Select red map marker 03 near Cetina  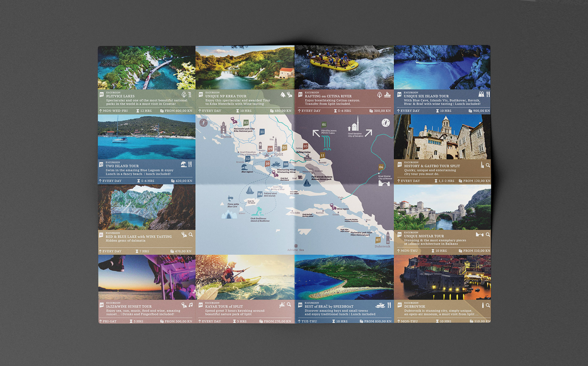pos(305,146)
